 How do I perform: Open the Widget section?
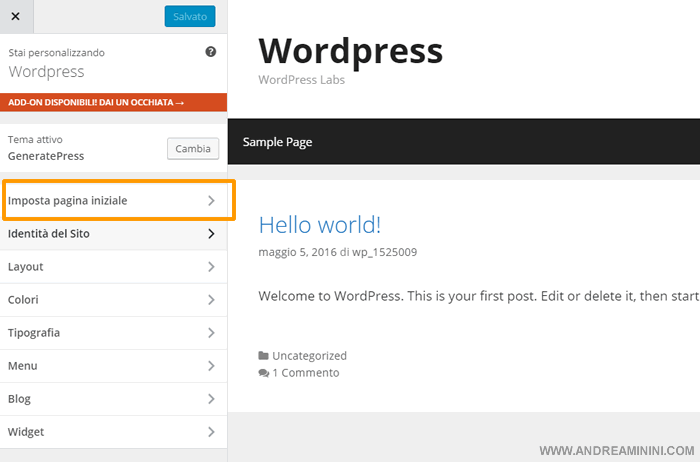113,432
